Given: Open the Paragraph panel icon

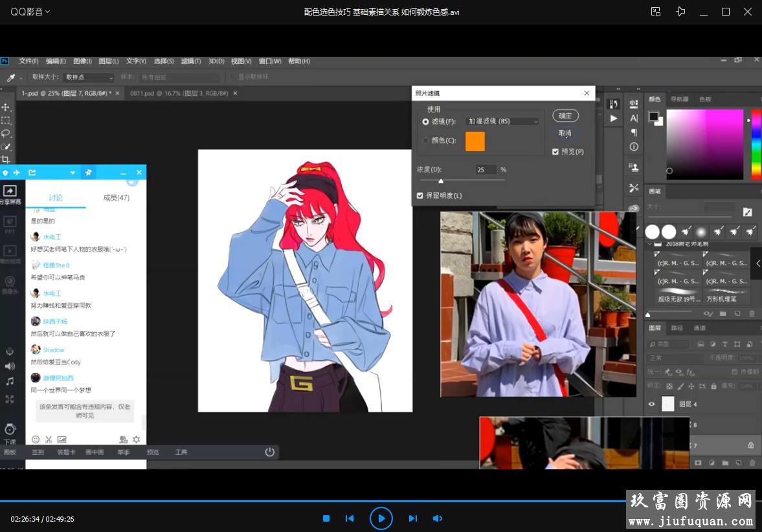Looking at the screenshot, I should coord(634,132).
